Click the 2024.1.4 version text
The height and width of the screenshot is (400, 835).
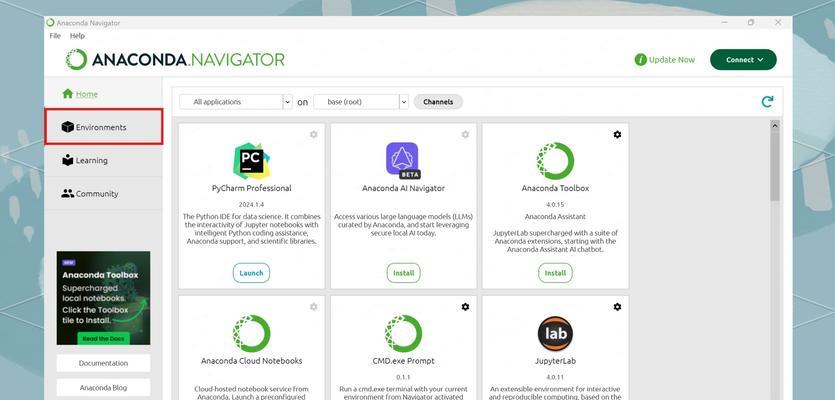pos(251,205)
